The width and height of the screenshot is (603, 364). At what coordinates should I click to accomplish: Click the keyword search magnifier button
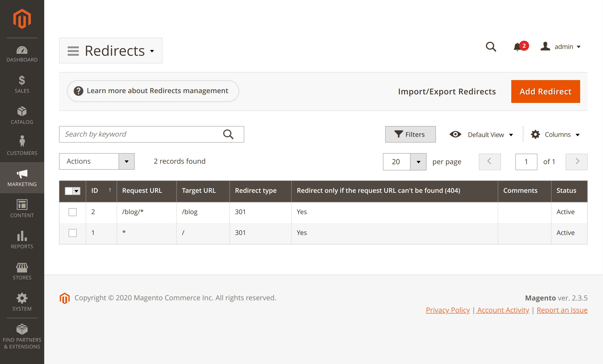(x=228, y=134)
